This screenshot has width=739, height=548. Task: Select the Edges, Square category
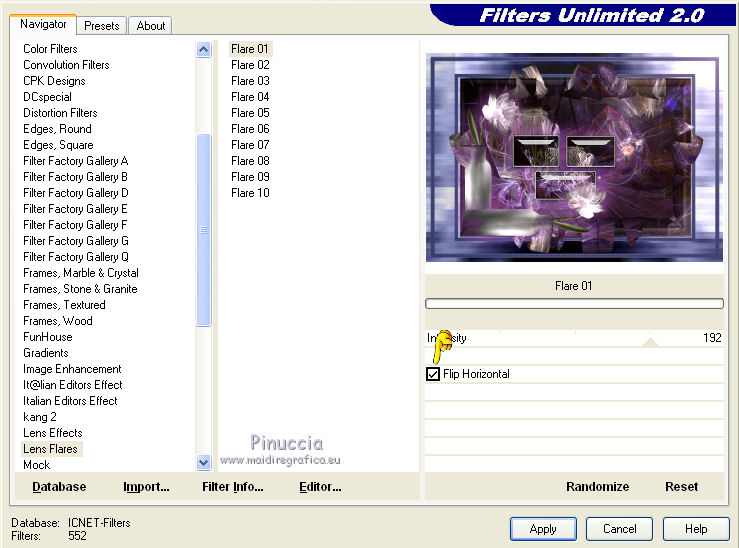coord(58,145)
